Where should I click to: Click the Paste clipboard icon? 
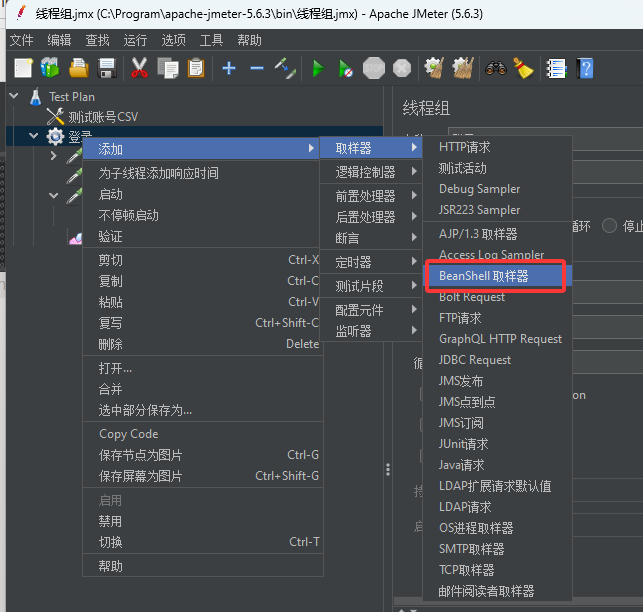[x=196, y=68]
